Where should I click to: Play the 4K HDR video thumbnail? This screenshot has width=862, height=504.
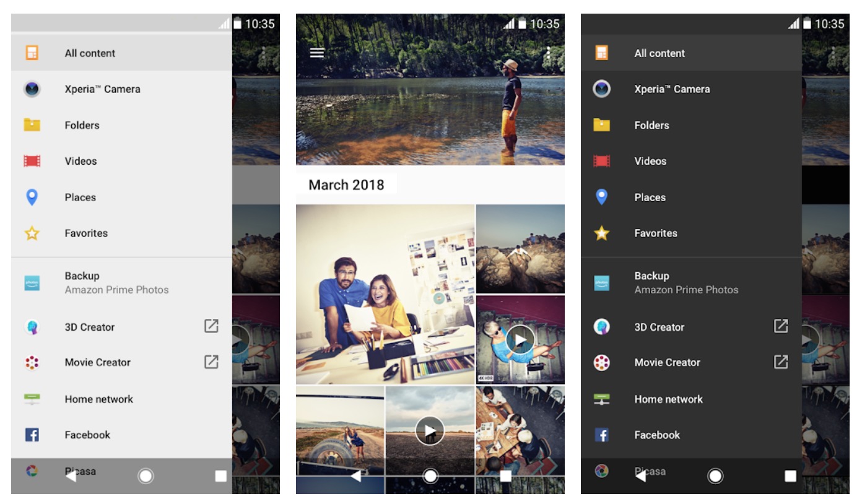520,339
